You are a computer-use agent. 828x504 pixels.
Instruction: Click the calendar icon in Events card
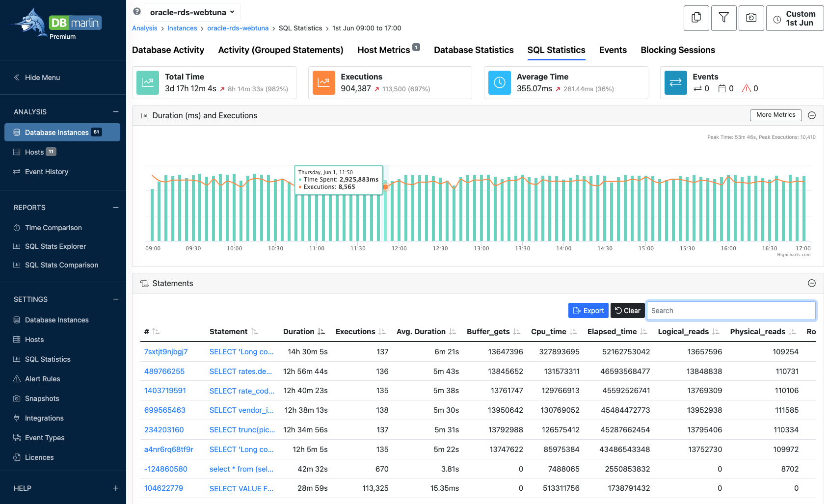click(722, 88)
